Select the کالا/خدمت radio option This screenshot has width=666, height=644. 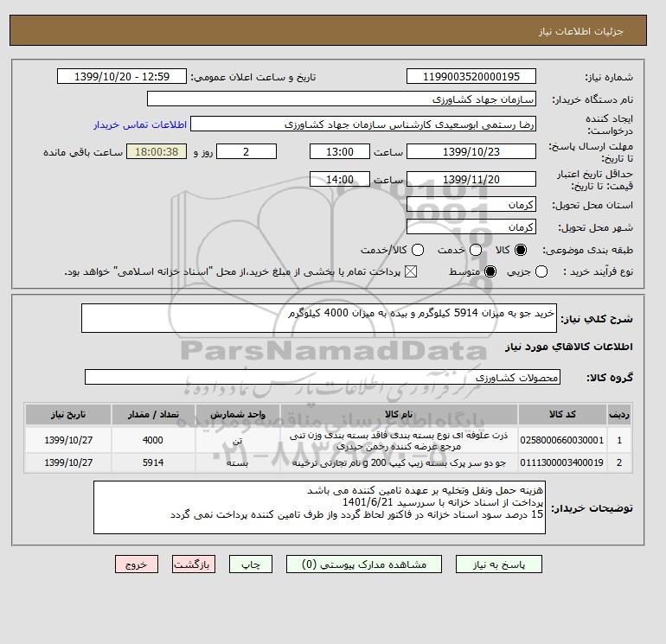click(418, 250)
